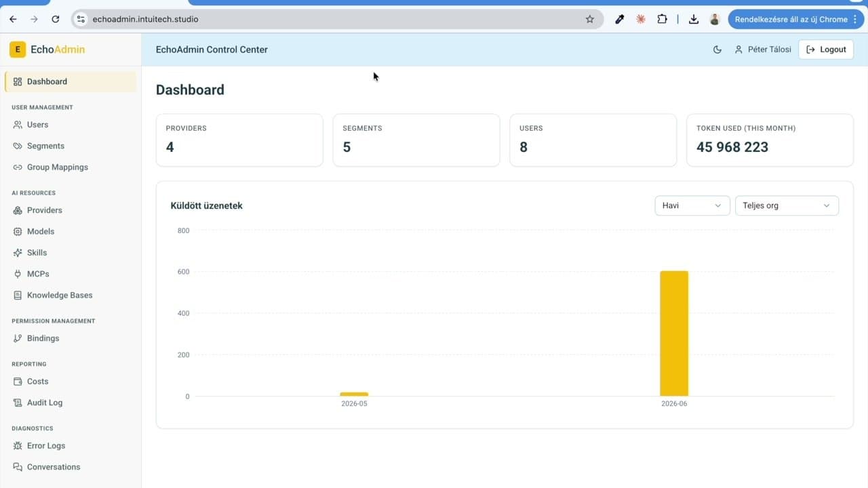This screenshot has height=488, width=868.
Task: Click the Users stat card showing 8
Action: point(593,140)
